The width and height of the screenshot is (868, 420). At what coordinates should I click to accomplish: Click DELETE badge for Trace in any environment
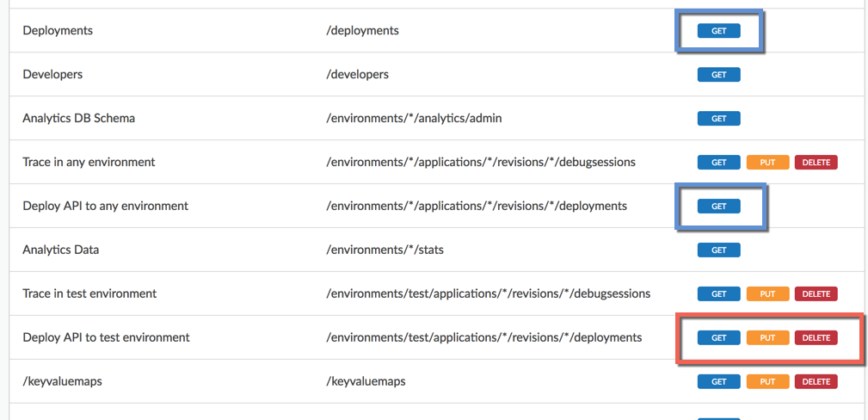point(816,163)
